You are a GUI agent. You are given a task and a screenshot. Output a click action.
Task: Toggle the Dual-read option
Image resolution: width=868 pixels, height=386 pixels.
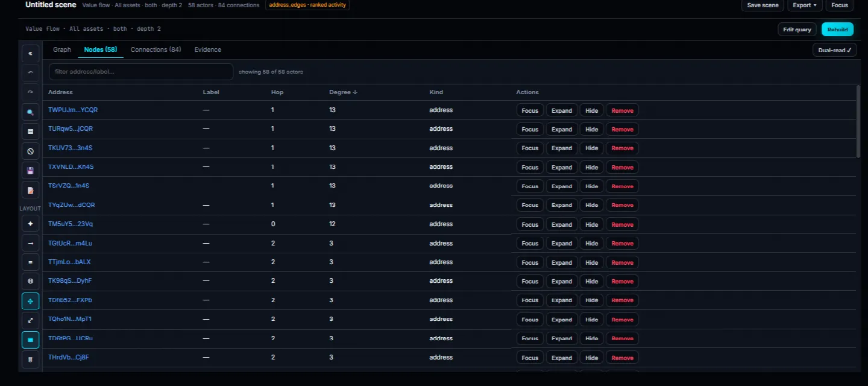(835, 50)
